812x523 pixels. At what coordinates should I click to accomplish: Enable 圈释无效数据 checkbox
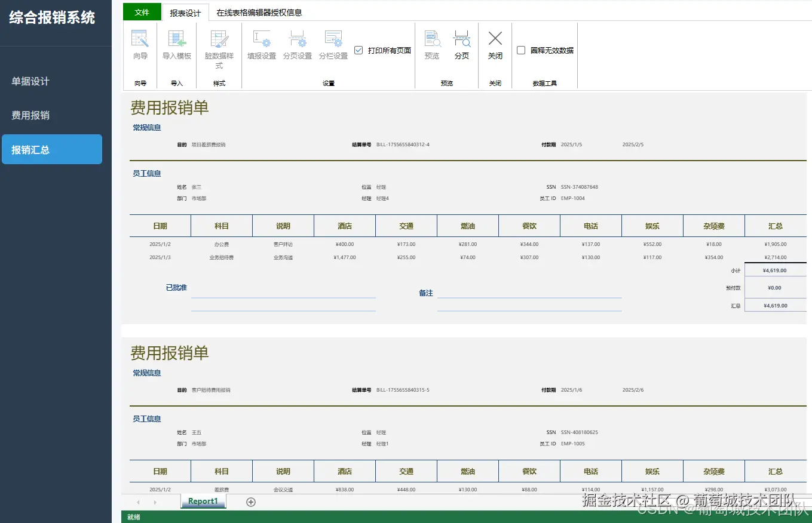pos(521,51)
